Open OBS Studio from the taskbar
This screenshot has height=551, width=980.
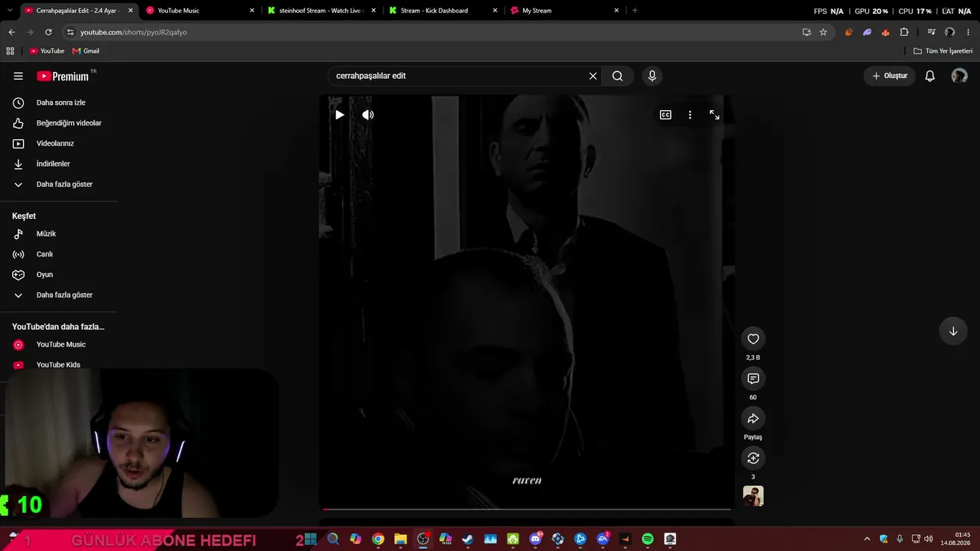423,540
